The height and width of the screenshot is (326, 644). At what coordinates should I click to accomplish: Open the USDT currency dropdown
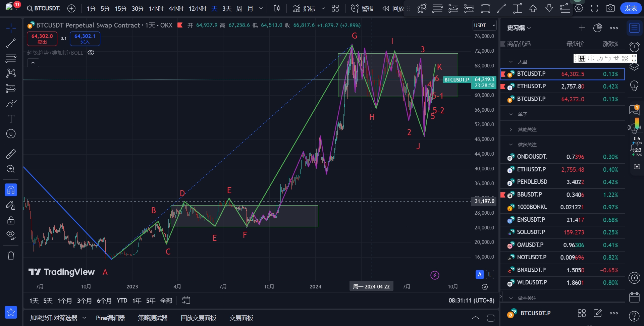point(484,25)
